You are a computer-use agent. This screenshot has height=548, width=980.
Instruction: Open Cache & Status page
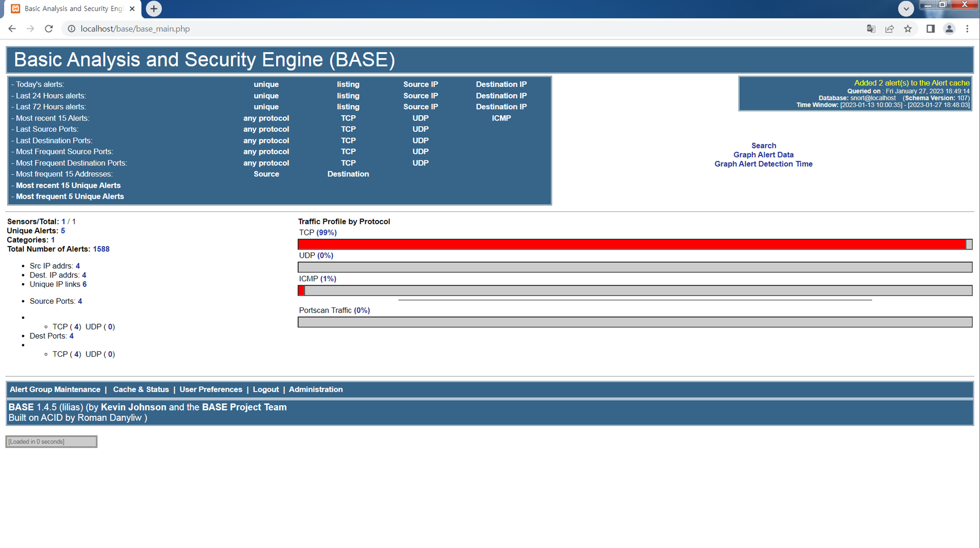click(141, 390)
